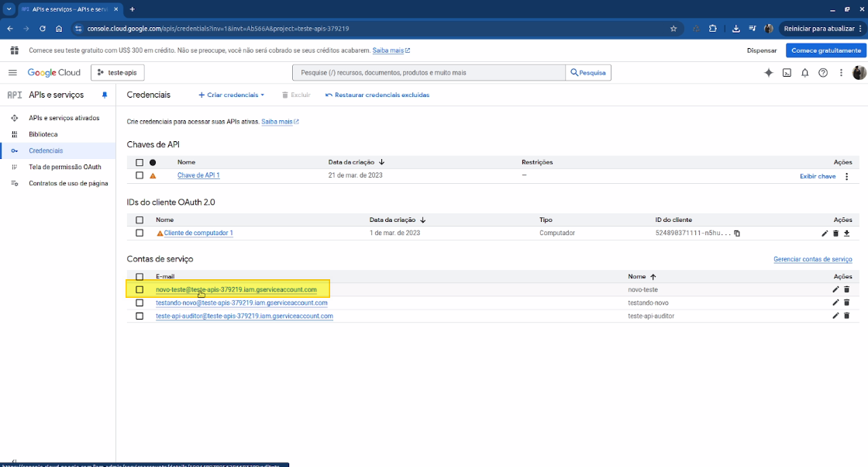Download the Cliente de computador 1 JSON
The image size is (868, 467).
[x=846, y=233]
